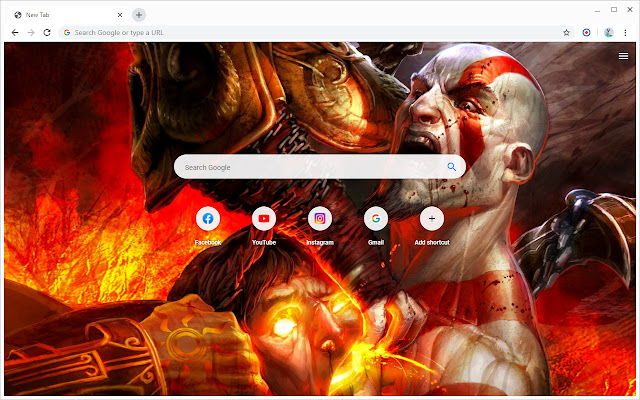640x400 pixels.
Task: Open the Instagram shortcut icon
Action: (x=320, y=219)
